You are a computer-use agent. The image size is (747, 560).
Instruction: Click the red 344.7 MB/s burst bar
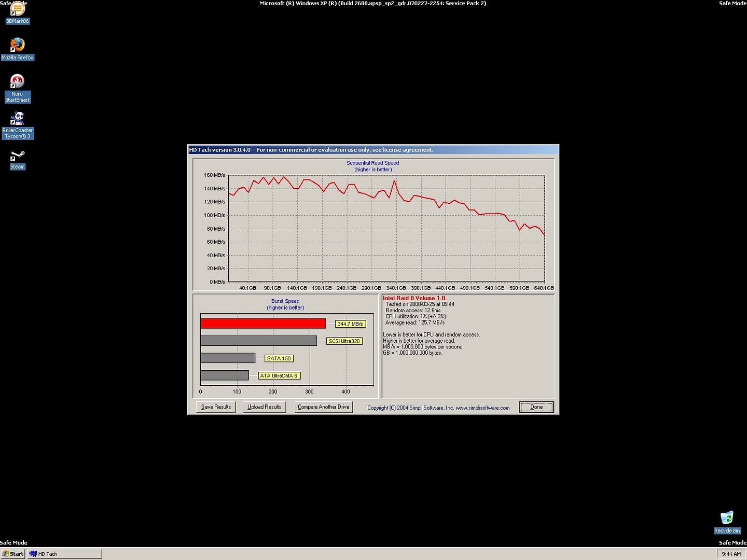(x=263, y=324)
